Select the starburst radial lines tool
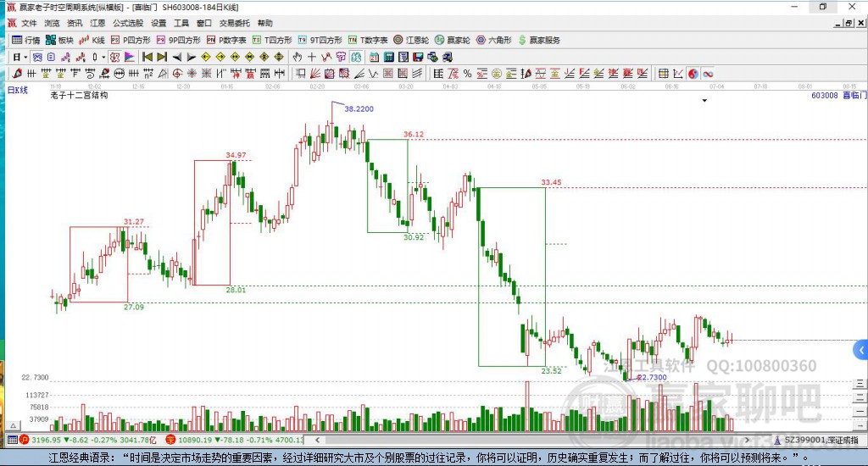 point(192,74)
